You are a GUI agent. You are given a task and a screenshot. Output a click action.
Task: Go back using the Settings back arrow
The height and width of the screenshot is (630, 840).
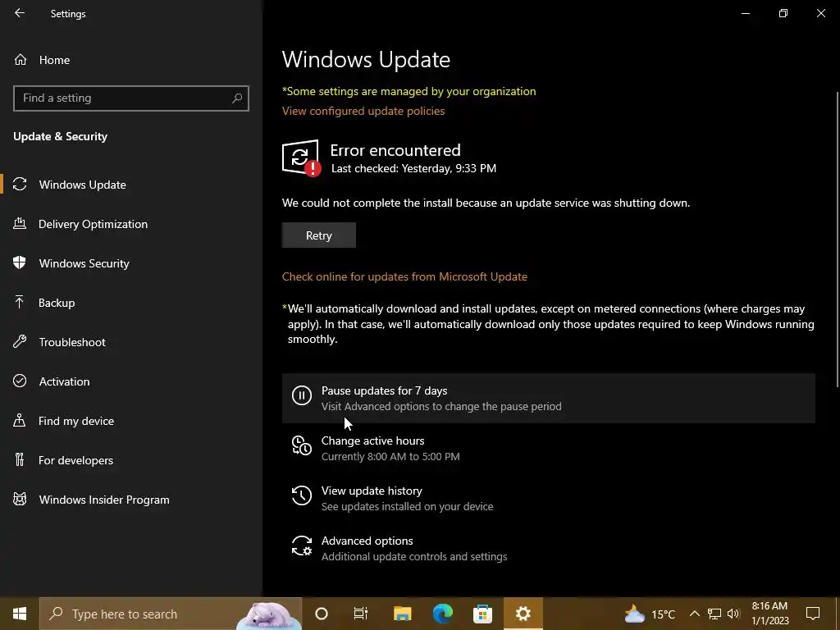tap(20, 13)
